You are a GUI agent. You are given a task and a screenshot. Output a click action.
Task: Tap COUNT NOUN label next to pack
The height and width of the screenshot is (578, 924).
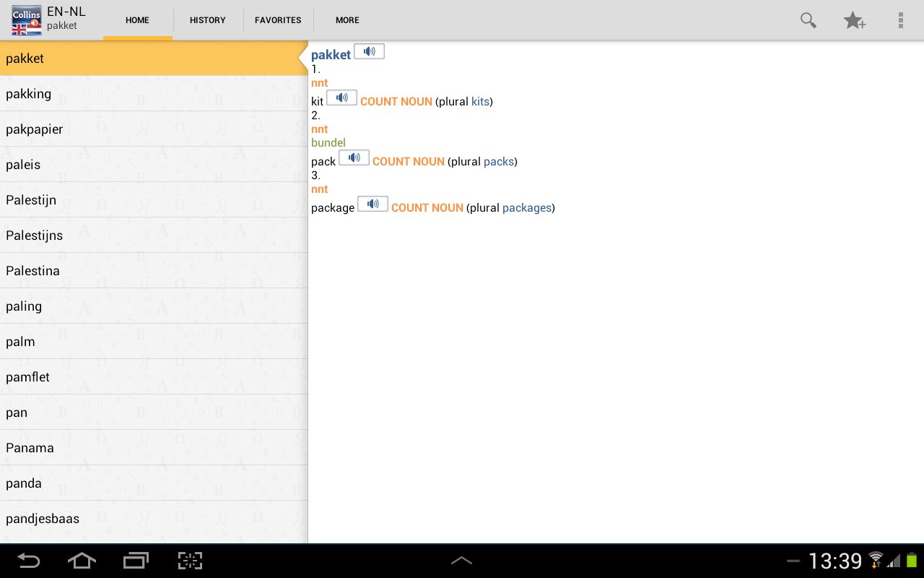click(x=409, y=162)
